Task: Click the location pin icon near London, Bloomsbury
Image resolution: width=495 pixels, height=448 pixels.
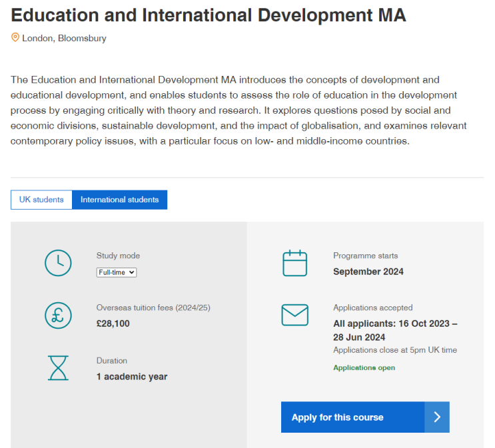Action: [x=15, y=37]
